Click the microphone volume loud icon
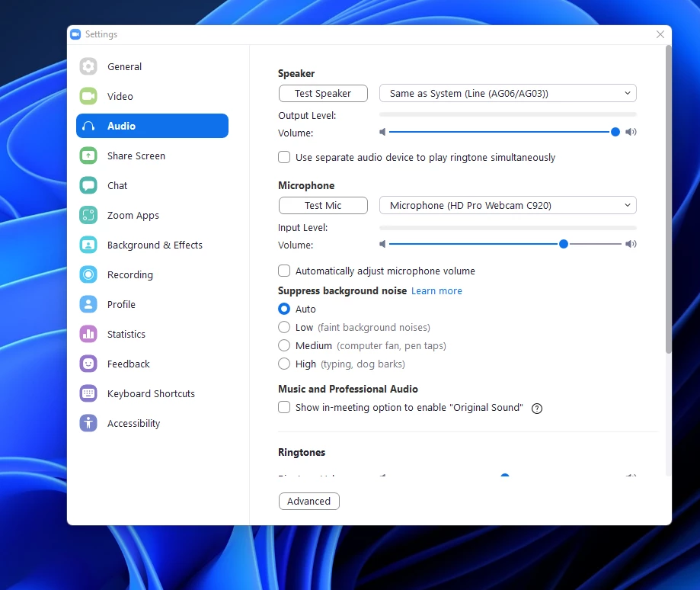This screenshot has height=590, width=700. 631,244
